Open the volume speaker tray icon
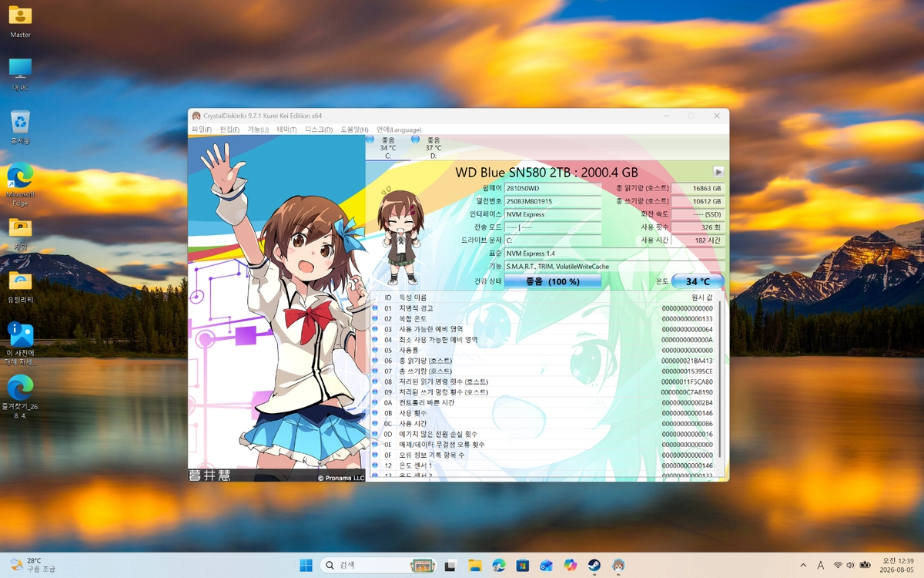The image size is (924, 578). click(x=850, y=565)
